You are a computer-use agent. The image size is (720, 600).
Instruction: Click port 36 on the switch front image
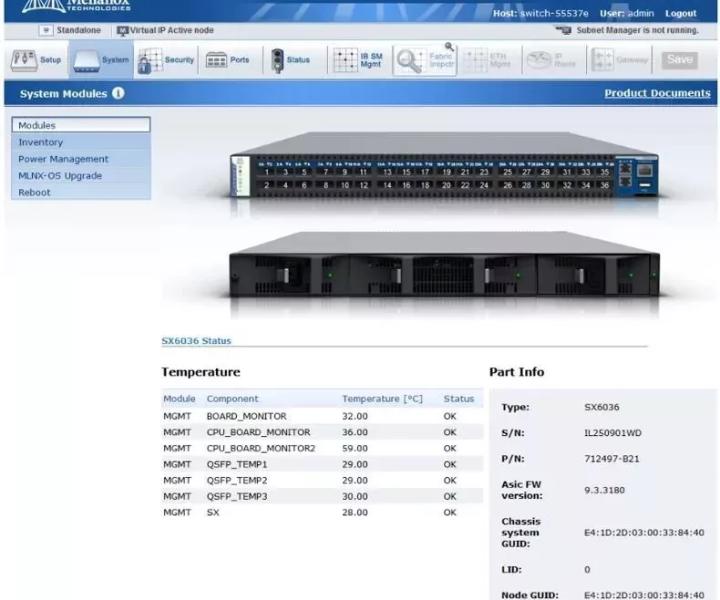click(604, 185)
